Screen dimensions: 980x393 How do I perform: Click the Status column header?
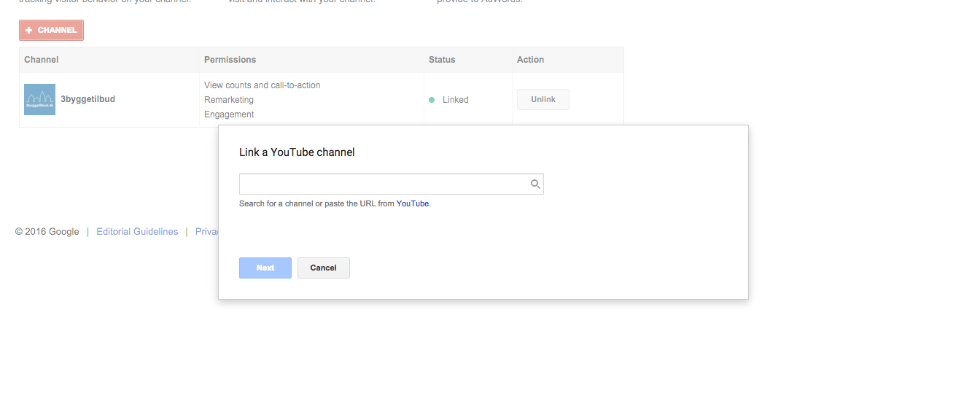(x=442, y=60)
